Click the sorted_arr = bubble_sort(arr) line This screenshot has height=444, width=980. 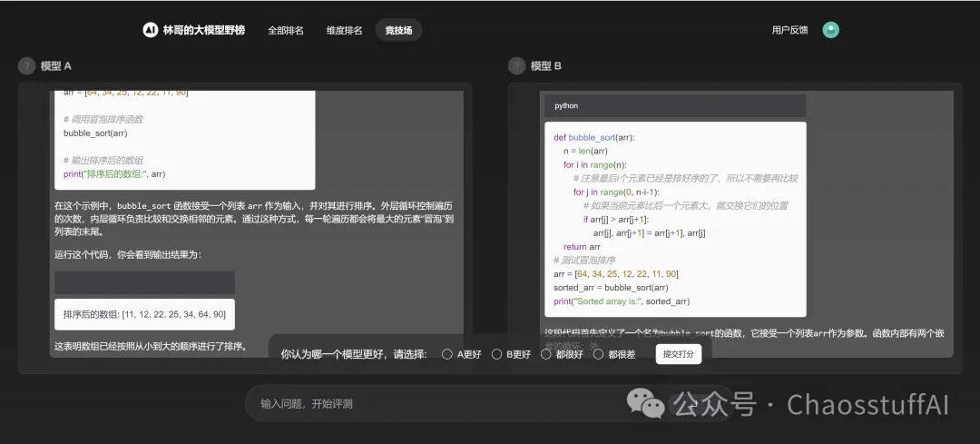pyautogui.click(x=611, y=288)
